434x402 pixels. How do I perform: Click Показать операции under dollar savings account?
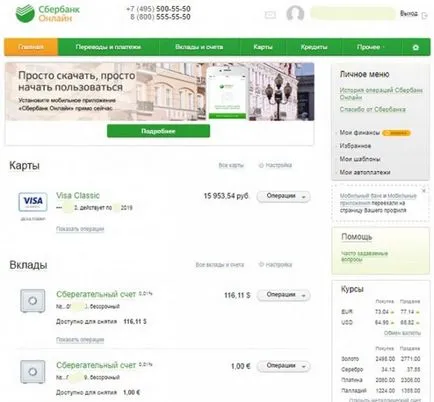click(80, 340)
